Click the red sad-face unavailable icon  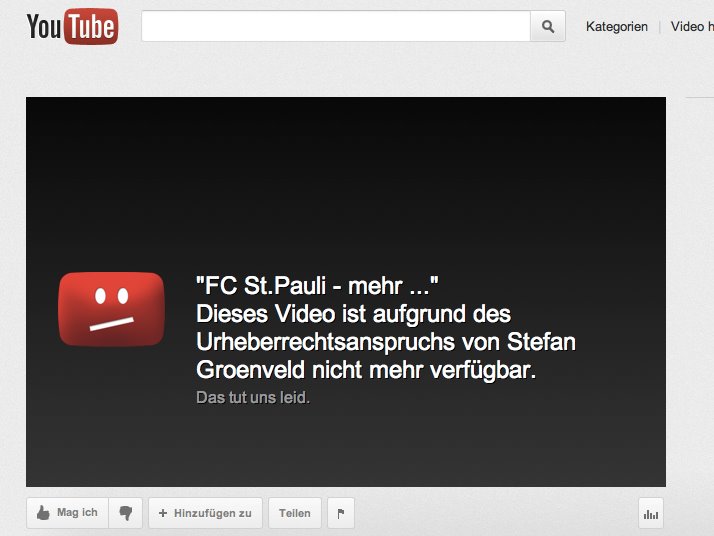click(112, 309)
